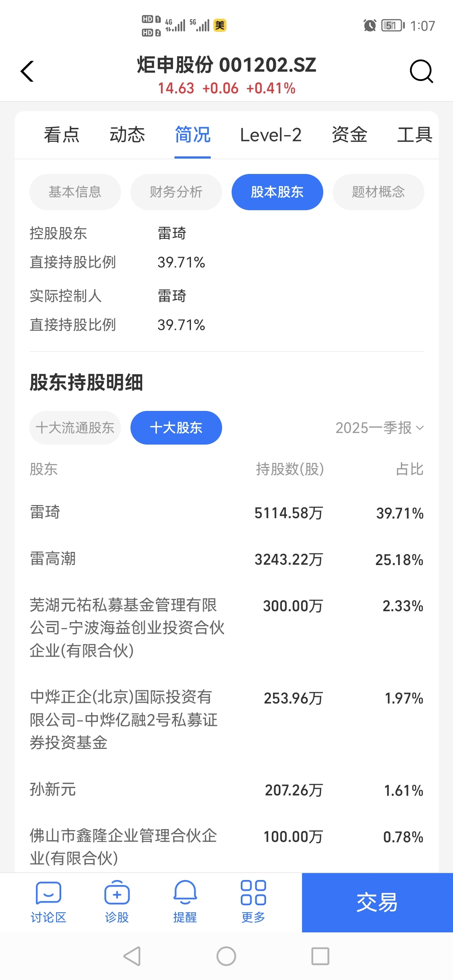This screenshot has height=980, width=453.
Task: Open the search magnifier icon
Action: point(421,71)
